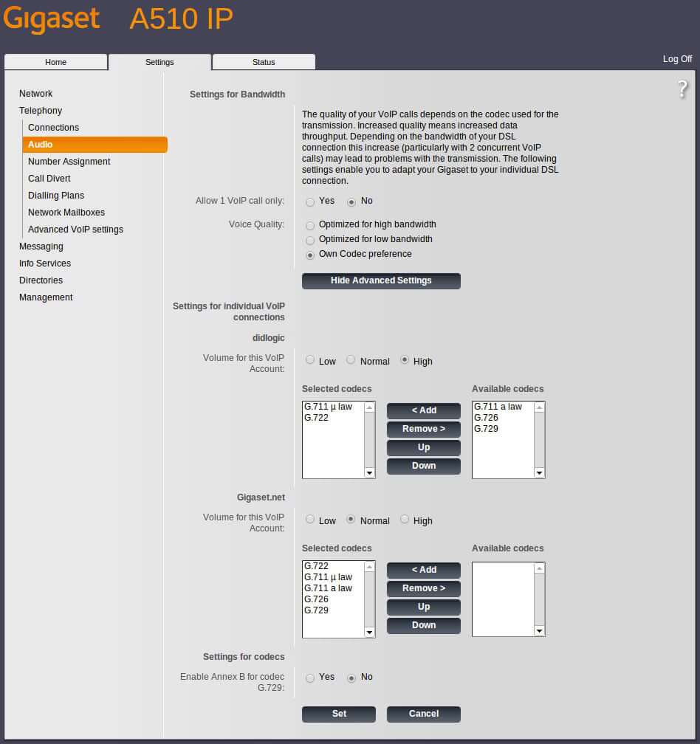Click the Log Off link

click(677, 59)
